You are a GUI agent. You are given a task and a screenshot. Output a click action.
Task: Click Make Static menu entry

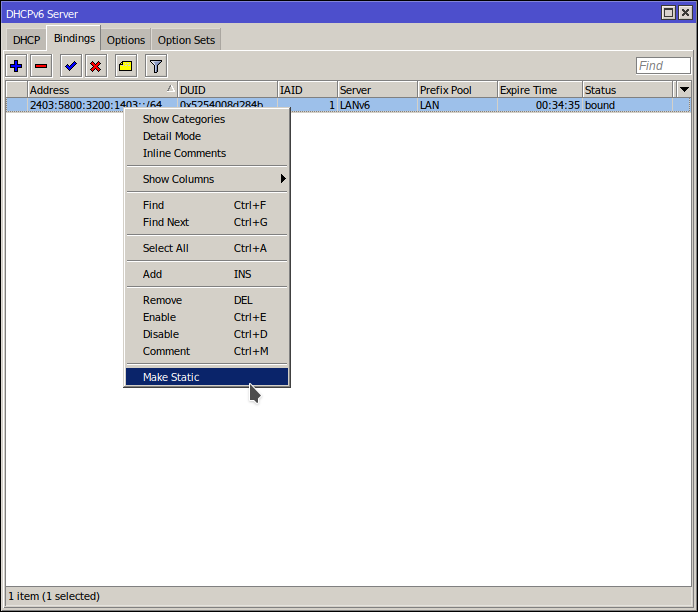pyautogui.click(x=207, y=377)
